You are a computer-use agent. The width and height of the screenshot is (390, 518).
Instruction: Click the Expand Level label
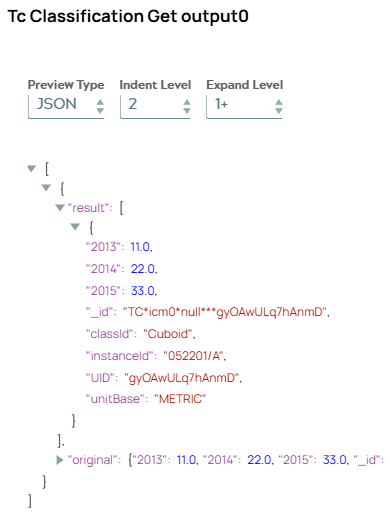pyautogui.click(x=245, y=85)
